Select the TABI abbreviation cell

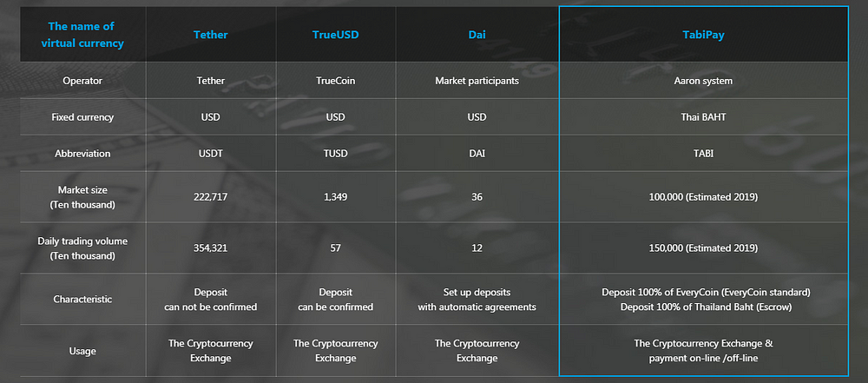703,154
